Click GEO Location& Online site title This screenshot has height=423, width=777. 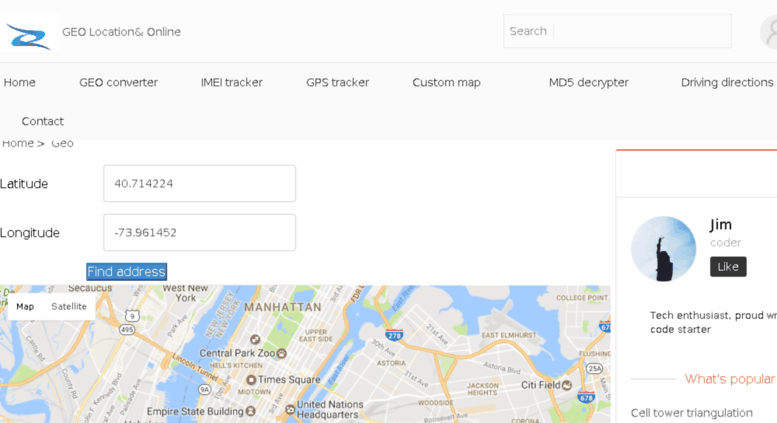click(x=121, y=32)
